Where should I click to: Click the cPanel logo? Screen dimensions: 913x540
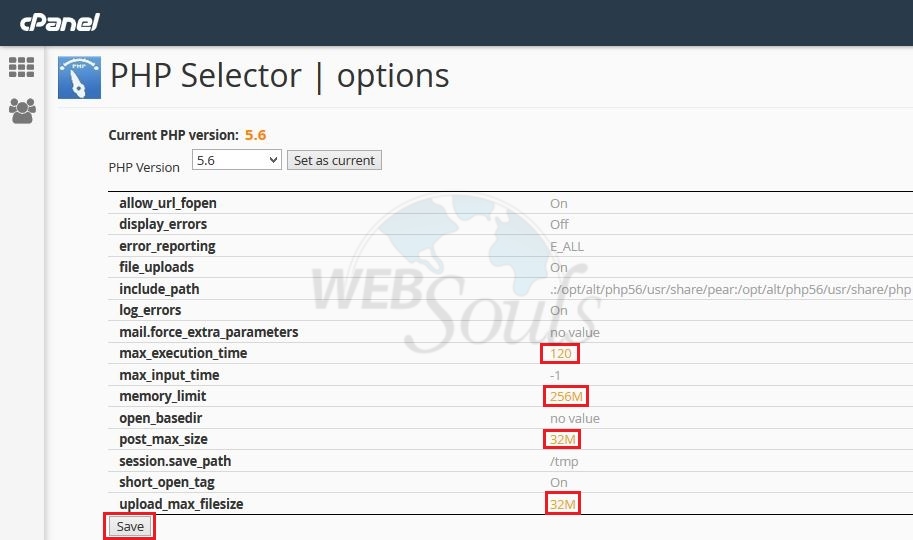pyautogui.click(x=59, y=23)
